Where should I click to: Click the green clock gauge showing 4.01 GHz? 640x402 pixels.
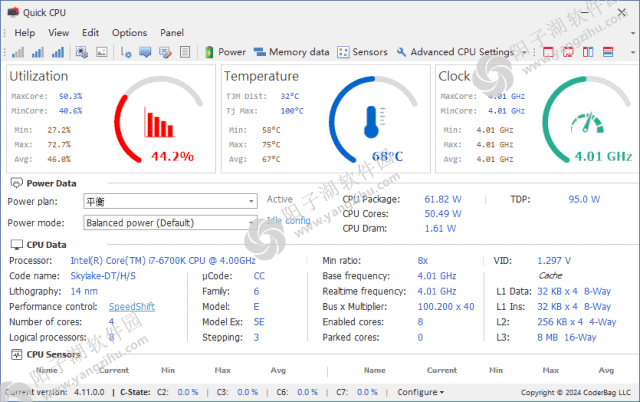587,119
